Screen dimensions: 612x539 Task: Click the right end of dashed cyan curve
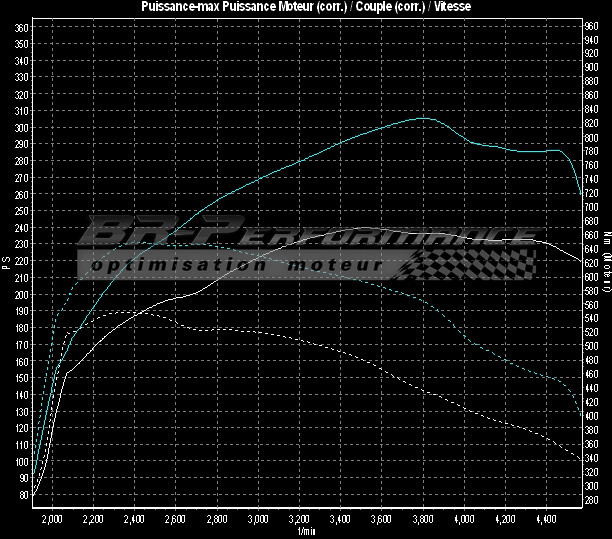point(581,413)
